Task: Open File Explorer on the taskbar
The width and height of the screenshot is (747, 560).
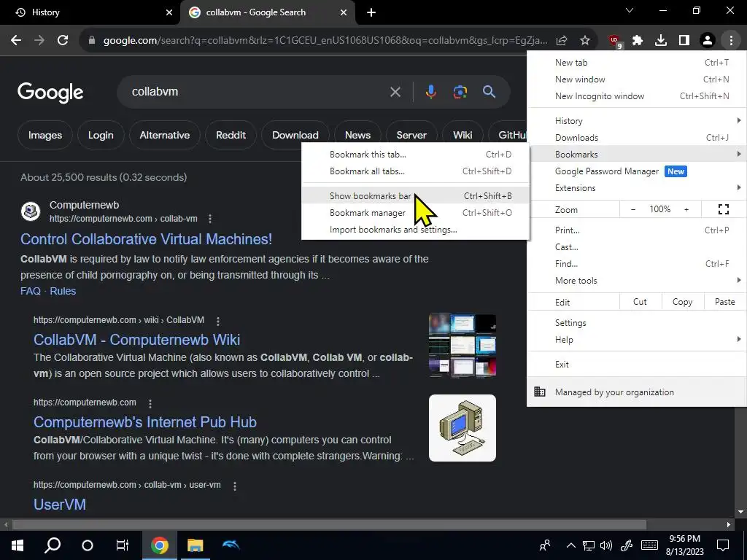Action: tap(195, 545)
